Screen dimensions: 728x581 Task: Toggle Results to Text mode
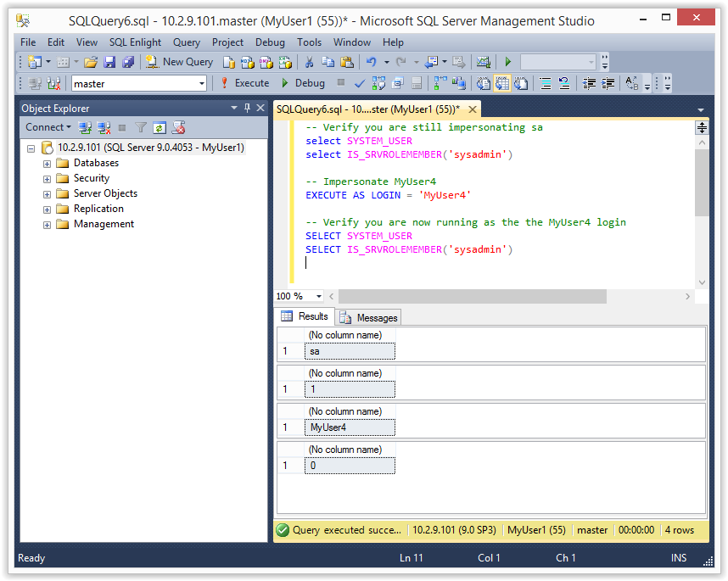[x=484, y=83]
